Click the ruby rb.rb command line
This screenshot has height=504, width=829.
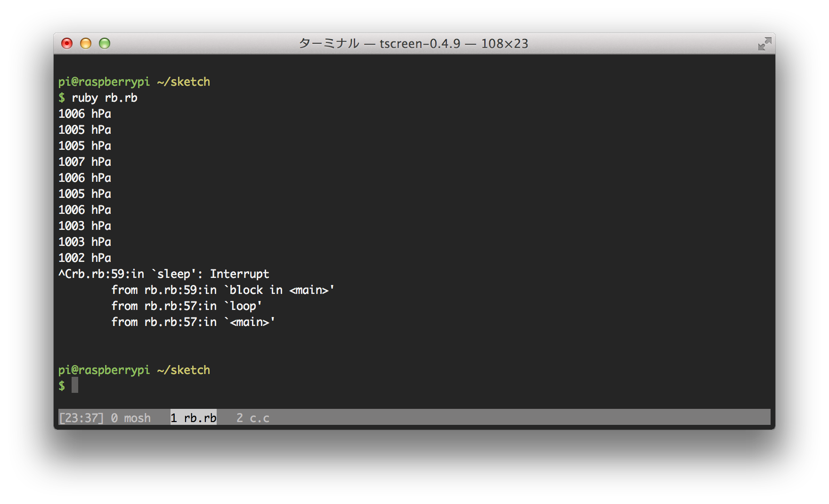(104, 98)
